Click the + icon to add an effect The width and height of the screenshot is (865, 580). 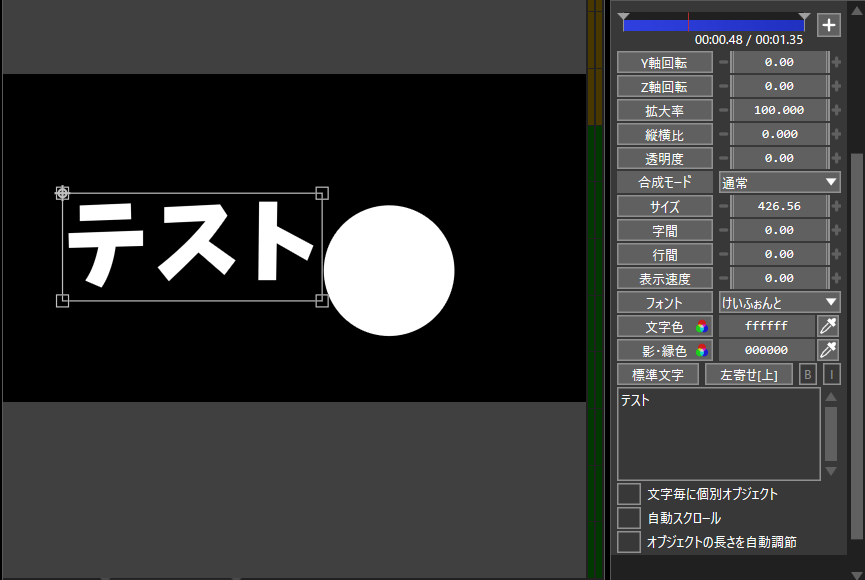click(829, 25)
